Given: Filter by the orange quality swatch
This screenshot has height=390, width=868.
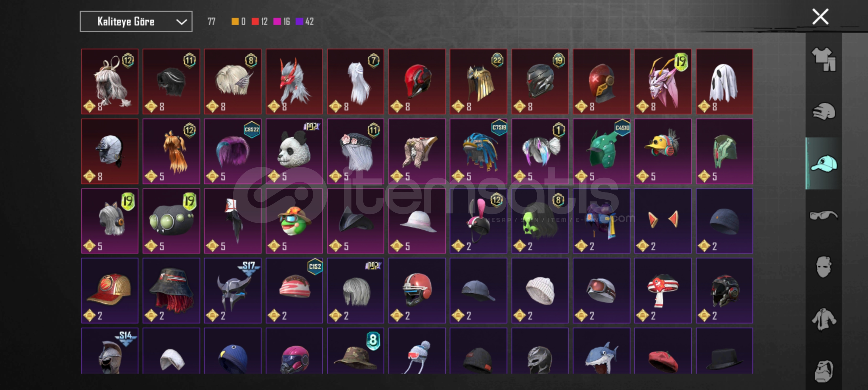Looking at the screenshot, I should (235, 22).
